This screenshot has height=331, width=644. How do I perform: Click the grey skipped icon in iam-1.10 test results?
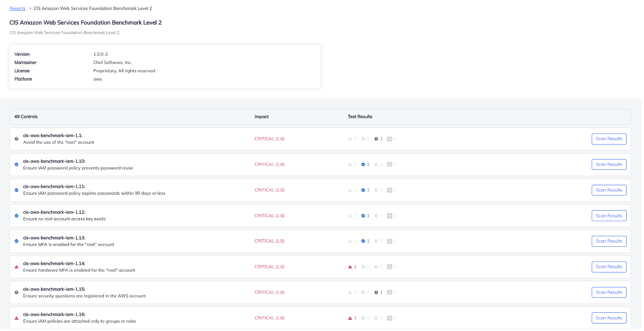tap(376, 164)
